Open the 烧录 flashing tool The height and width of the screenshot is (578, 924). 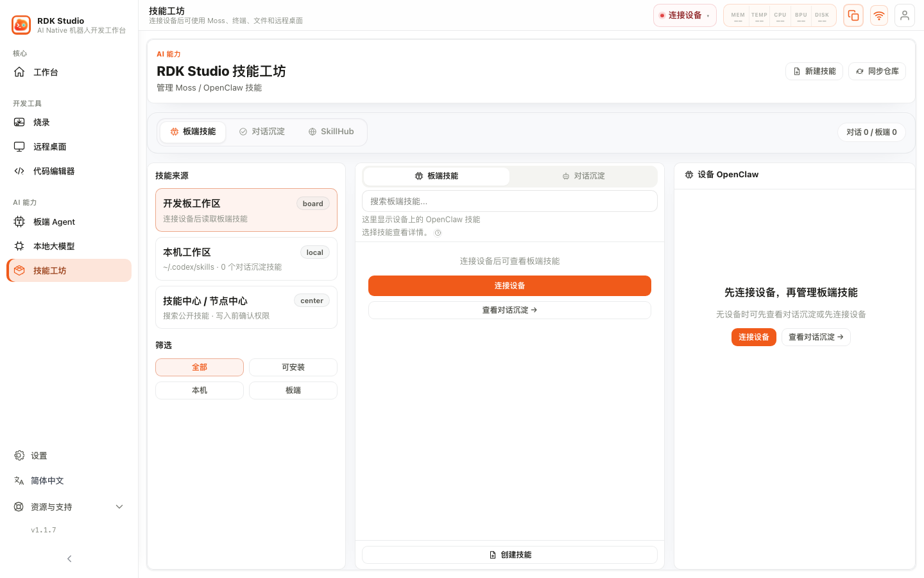click(x=69, y=122)
